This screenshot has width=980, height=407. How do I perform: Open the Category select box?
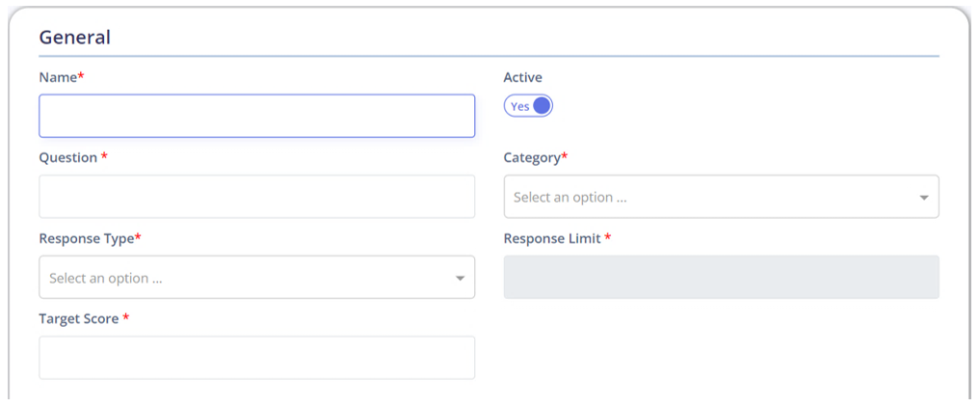[721, 197]
